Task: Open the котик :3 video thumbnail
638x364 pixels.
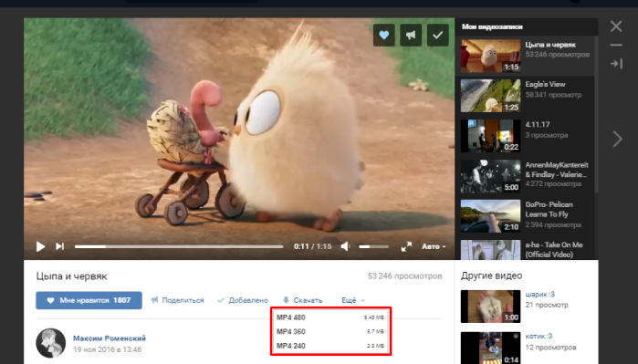Action: (490, 348)
